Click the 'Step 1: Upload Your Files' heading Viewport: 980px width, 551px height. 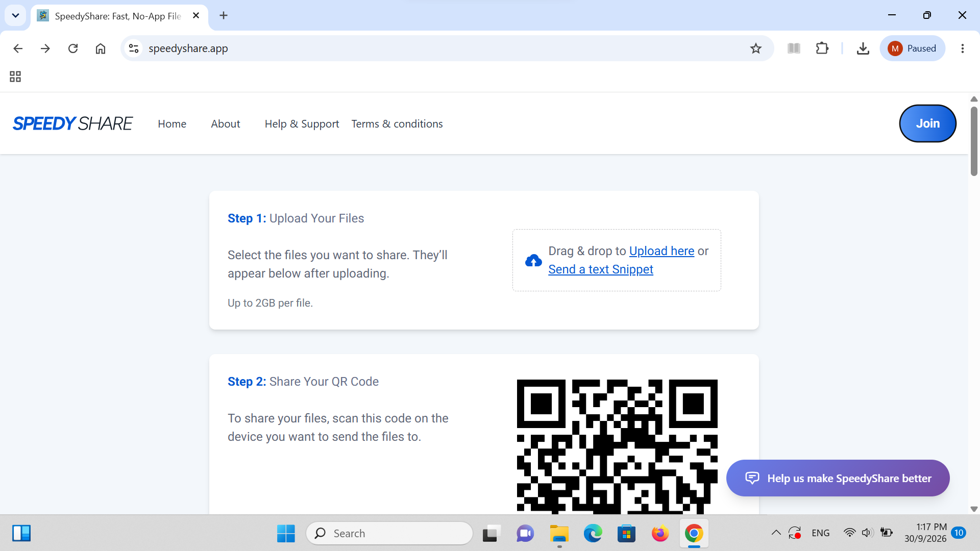[296, 218]
